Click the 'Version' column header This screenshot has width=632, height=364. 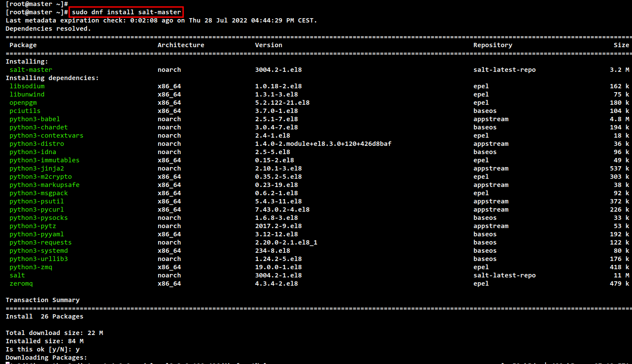click(x=269, y=45)
